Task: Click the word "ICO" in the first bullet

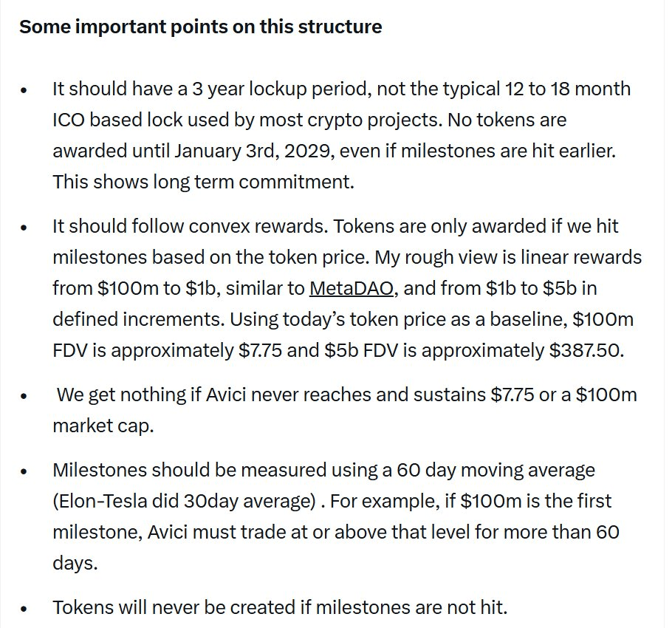Action: 69,120
